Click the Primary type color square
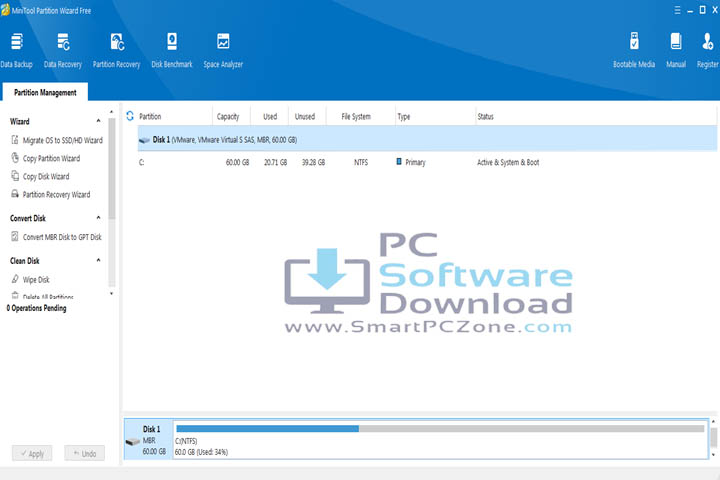The height and width of the screenshot is (480, 720). pos(399,162)
